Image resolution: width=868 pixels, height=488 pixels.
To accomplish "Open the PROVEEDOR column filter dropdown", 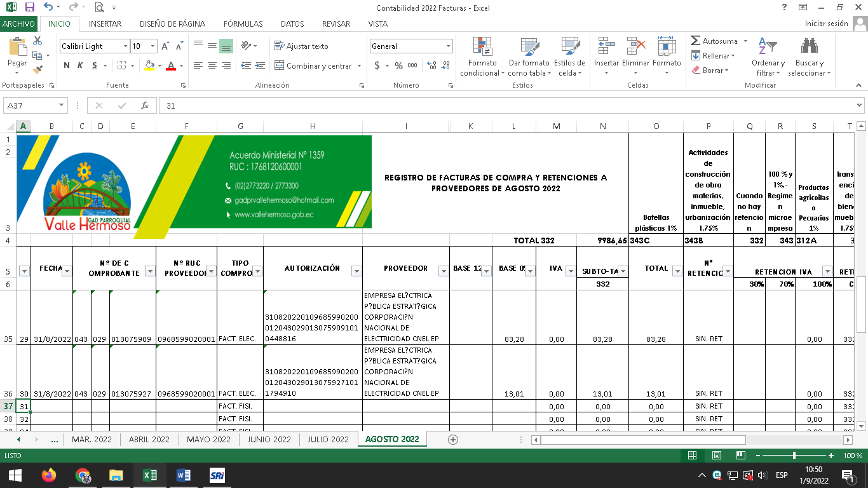I will click(x=443, y=271).
